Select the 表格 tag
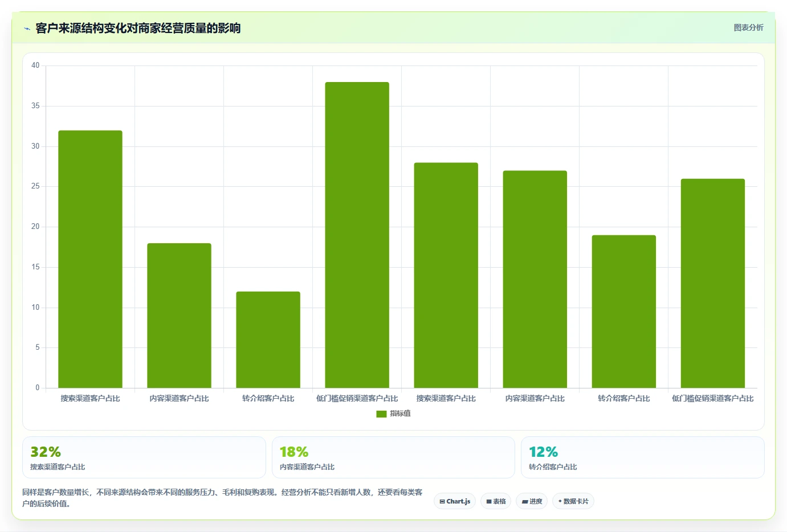 tap(496, 501)
